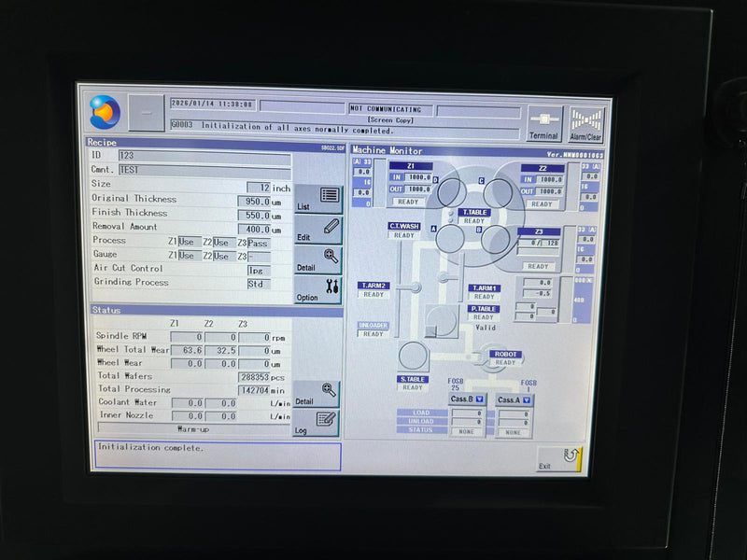Click the T.TABLE label
Viewport: 747px width, 560px height.
[x=474, y=213]
